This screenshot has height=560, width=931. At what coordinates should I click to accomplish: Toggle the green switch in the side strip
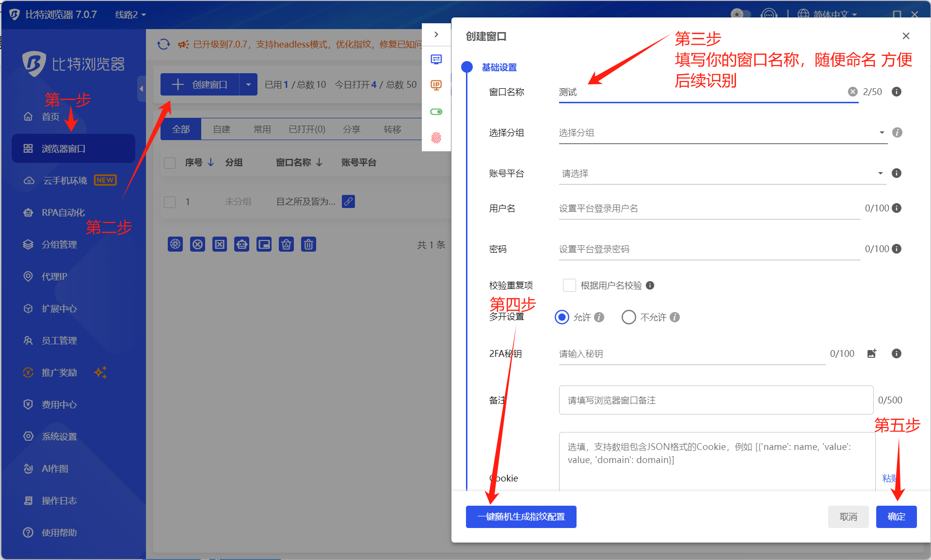436,112
